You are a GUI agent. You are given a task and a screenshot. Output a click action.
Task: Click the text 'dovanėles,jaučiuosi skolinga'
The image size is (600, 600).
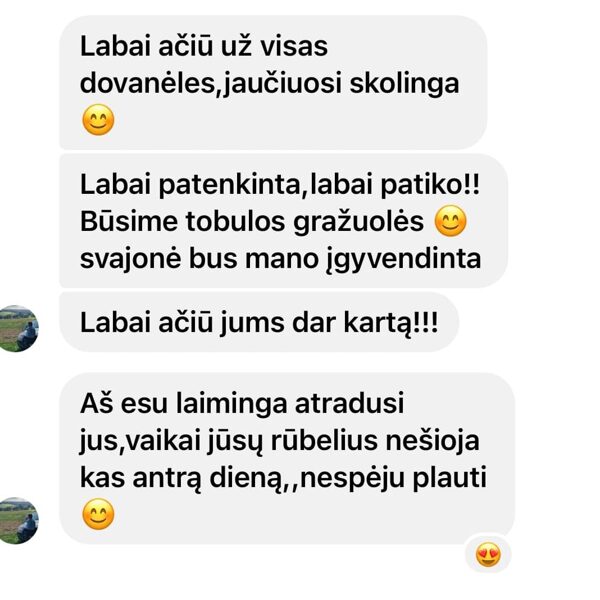(269, 84)
